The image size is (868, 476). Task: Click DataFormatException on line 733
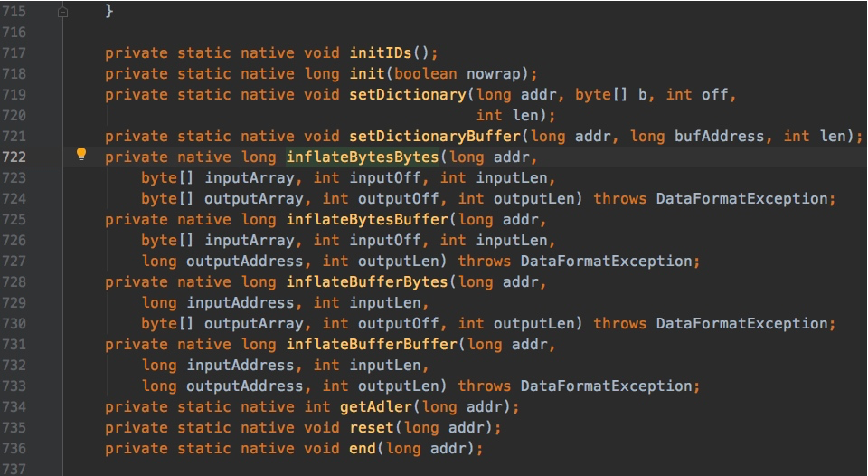(x=609, y=386)
